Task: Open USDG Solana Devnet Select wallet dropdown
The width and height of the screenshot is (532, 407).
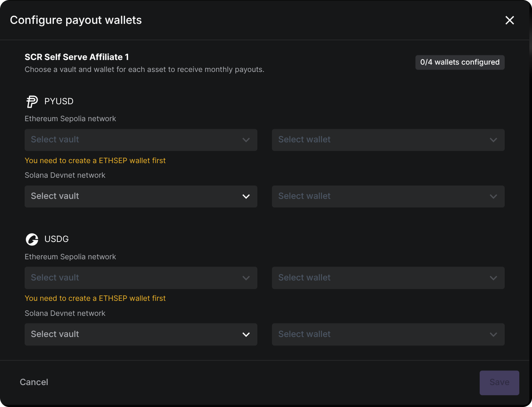Action: (x=388, y=334)
